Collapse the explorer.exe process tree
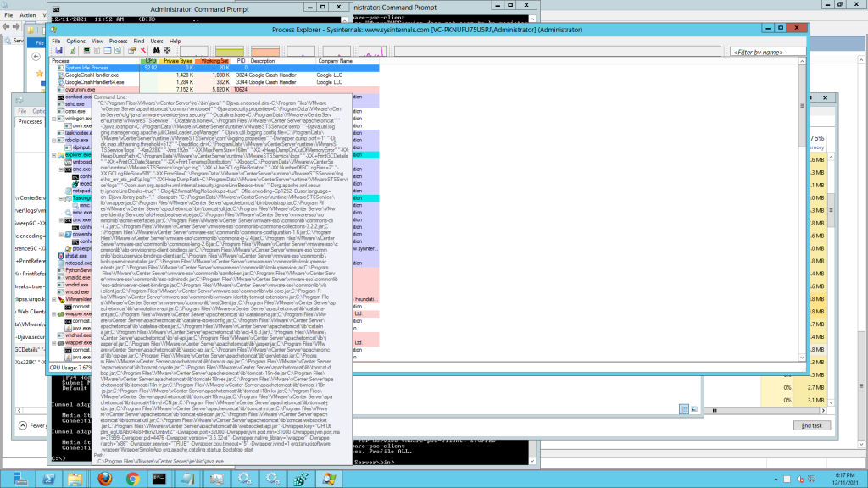Viewport: 868px width, 488px height. 54,156
